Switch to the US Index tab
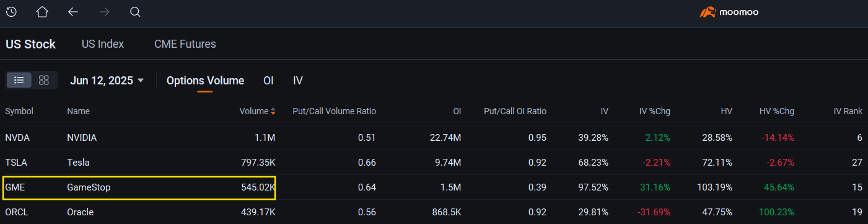 (103, 44)
